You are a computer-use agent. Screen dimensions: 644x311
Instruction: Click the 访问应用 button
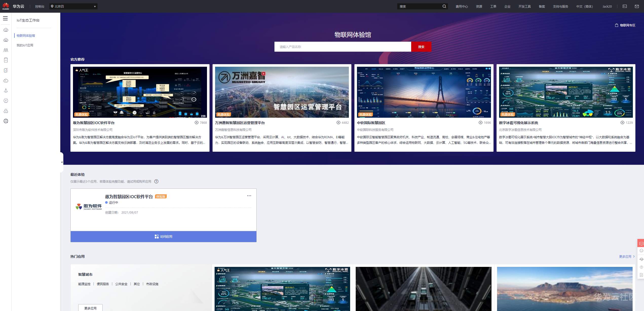(x=163, y=236)
